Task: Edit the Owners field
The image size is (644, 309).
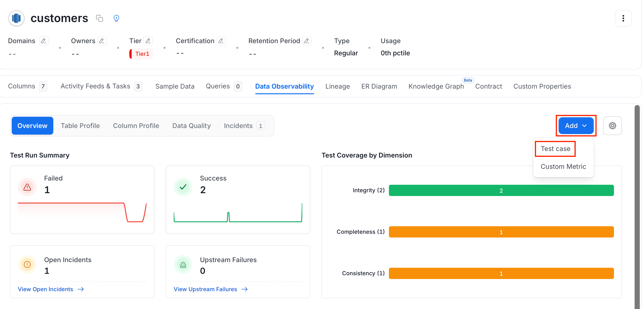Action: (102, 41)
